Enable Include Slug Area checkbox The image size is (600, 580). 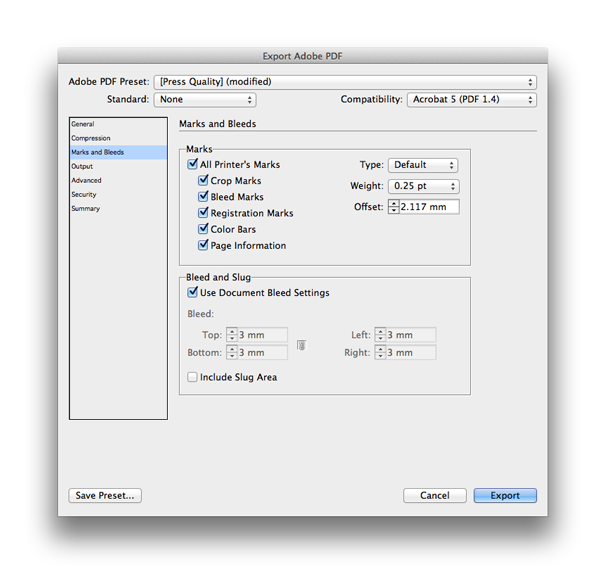pos(192,377)
